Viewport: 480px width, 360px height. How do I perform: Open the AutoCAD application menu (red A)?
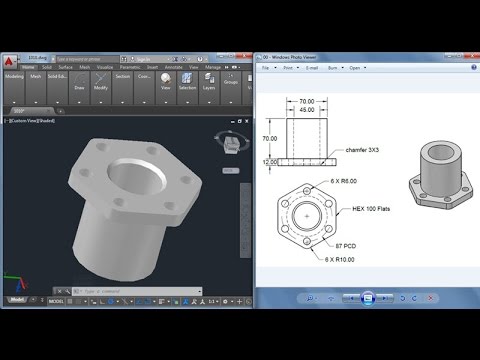10,61
